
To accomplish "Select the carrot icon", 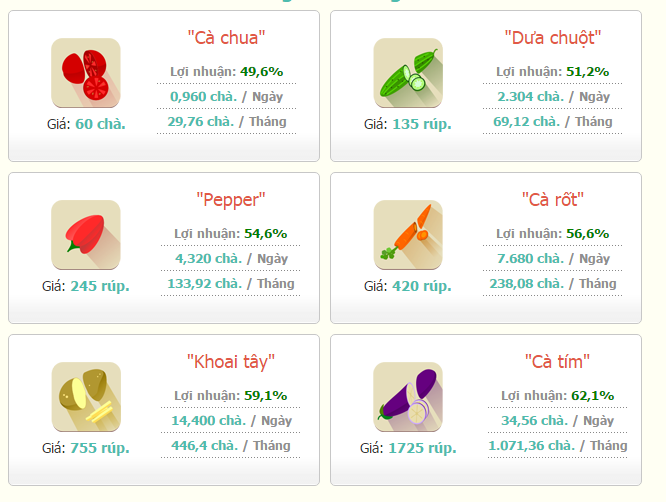I will pyautogui.click(x=408, y=235).
